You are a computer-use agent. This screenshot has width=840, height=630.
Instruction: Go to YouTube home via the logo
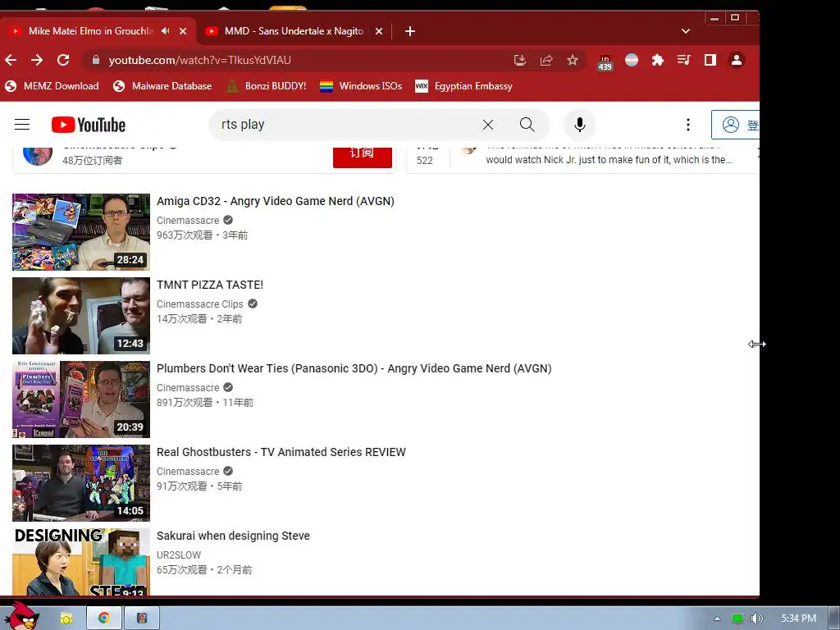point(89,125)
